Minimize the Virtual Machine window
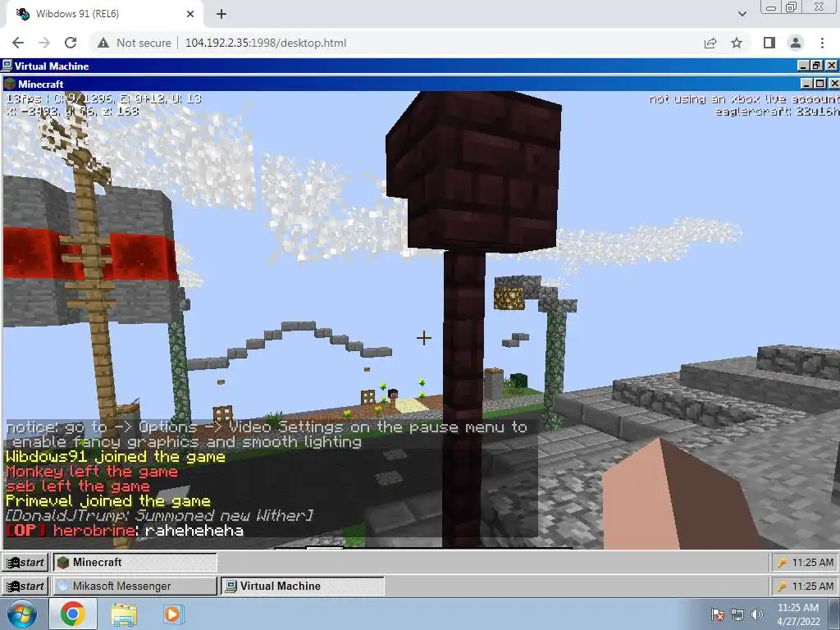The height and width of the screenshot is (630, 840). [803, 66]
